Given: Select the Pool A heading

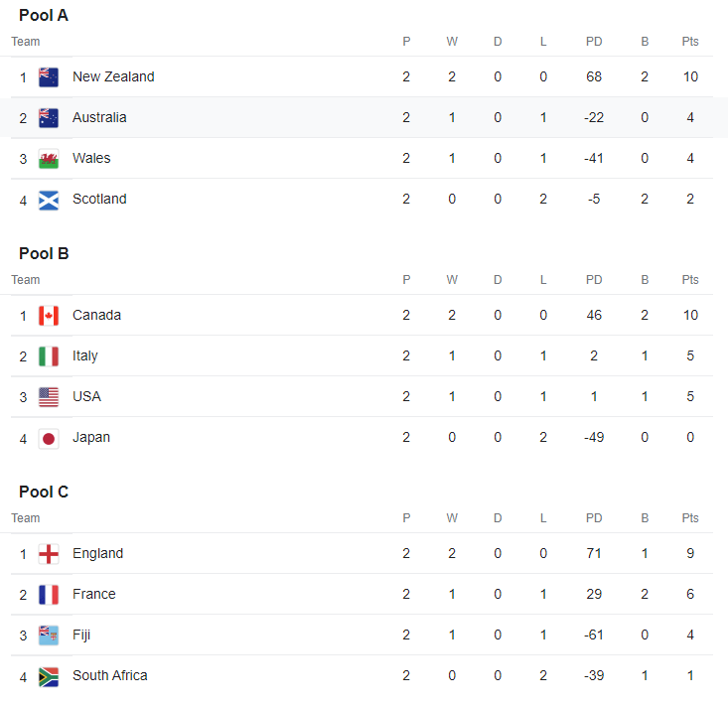Looking at the screenshot, I should [x=44, y=15].
